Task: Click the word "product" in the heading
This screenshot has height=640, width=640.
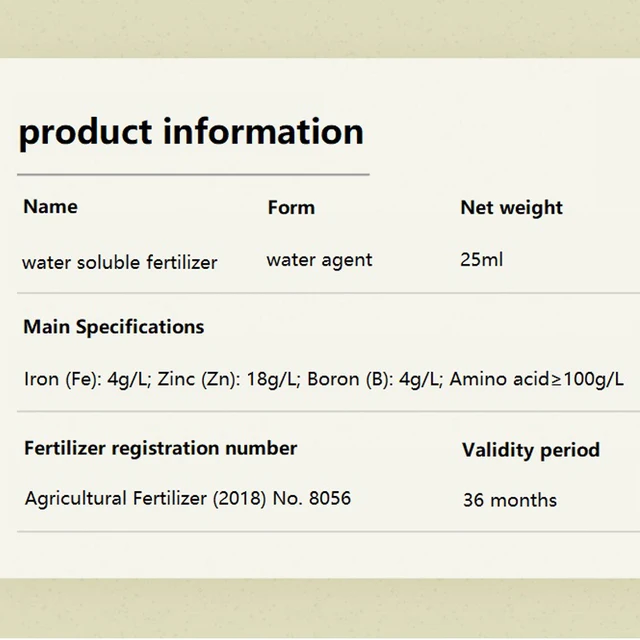Action: [x=85, y=132]
